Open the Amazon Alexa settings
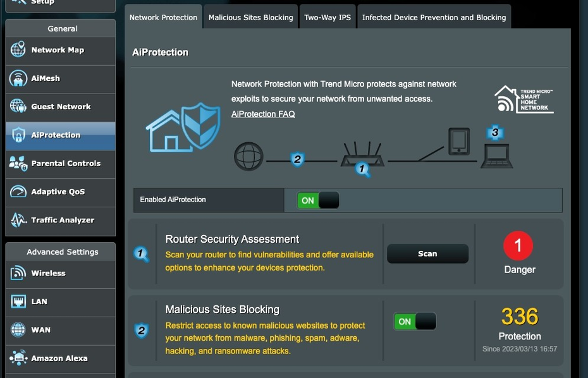Image resolution: width=588 pixels, height=378 pixels. tap(60, 359)
